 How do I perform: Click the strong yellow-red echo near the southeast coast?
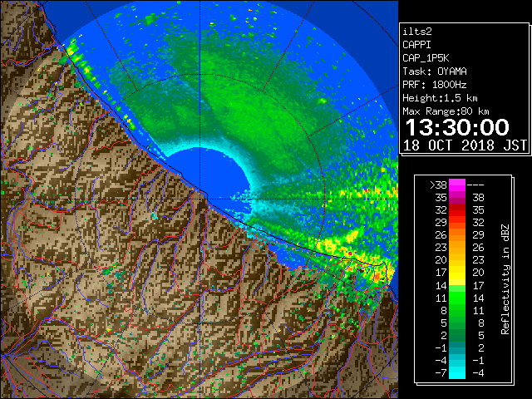(378, 274)
